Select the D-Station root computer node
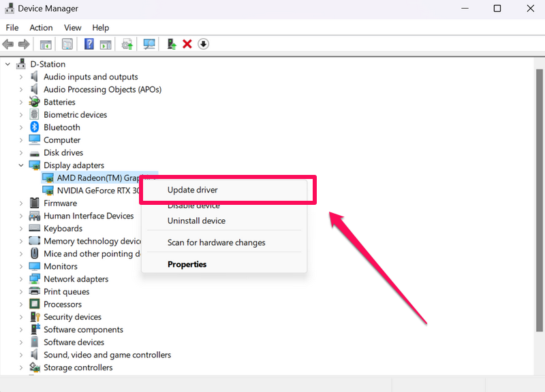This screenshot has width=545, height=392. click(48, 64)
